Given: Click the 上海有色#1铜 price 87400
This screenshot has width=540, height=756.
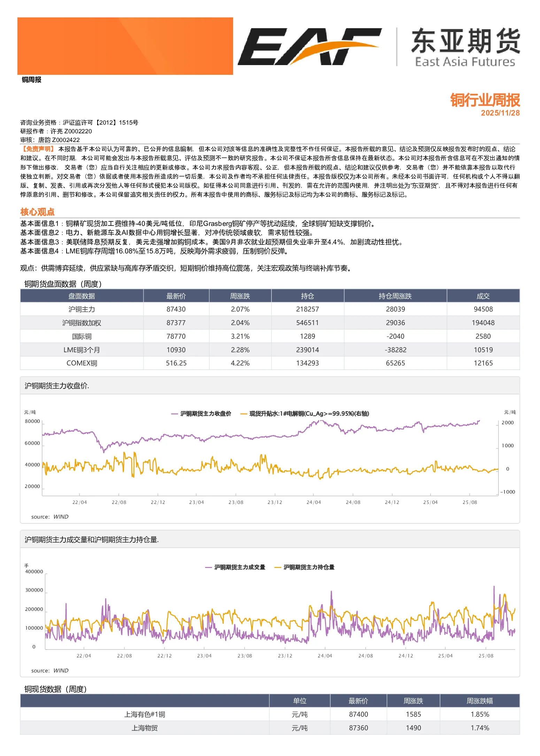Looking at the screenshot, I should pyautogui.click(x=358, y=715).
